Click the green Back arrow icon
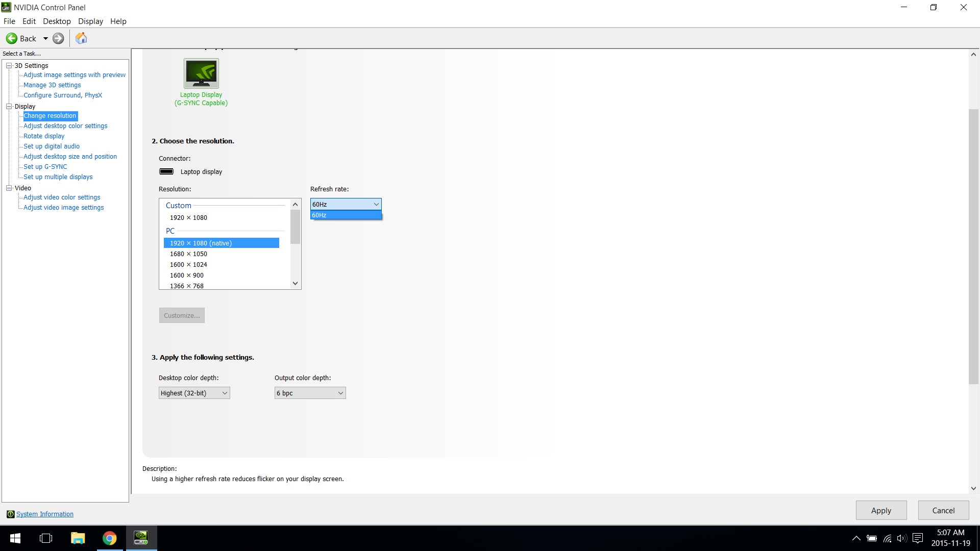 pyautogui.click(x=11, y=38)
